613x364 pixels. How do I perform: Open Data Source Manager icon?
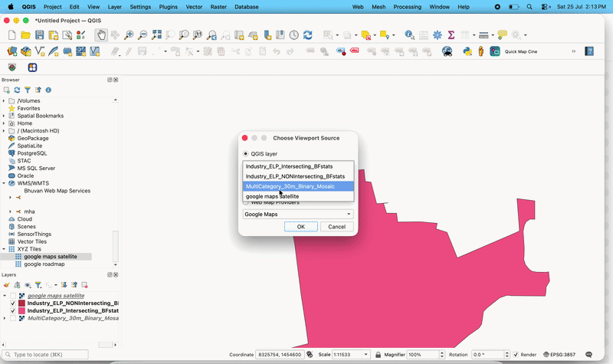11,51
